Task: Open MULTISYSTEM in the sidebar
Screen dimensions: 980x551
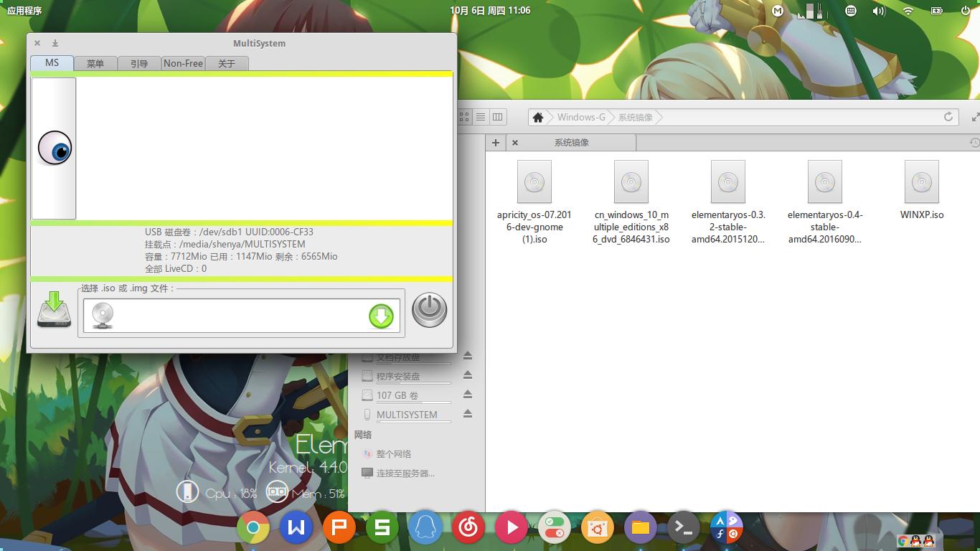Action: point(407,415)
